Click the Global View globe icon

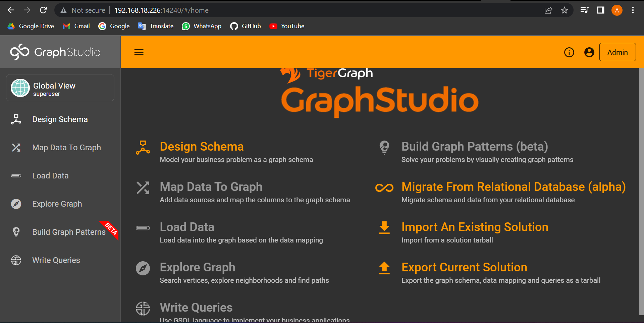[20, 88]
